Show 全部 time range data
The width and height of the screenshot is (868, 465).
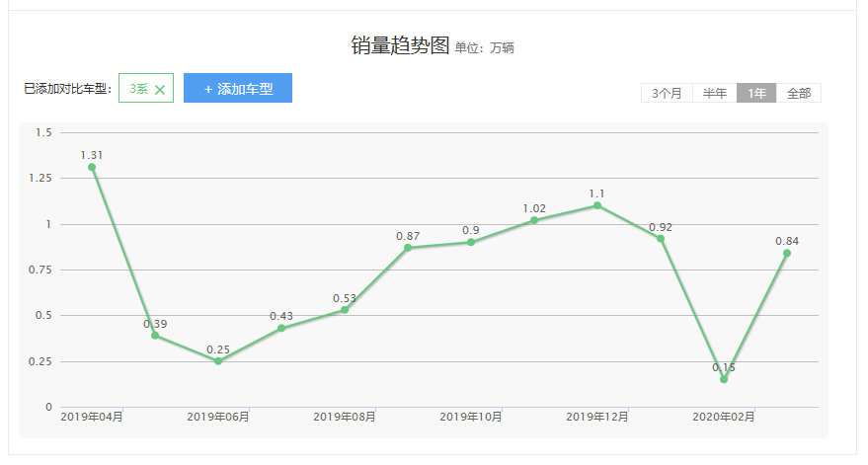799,94
